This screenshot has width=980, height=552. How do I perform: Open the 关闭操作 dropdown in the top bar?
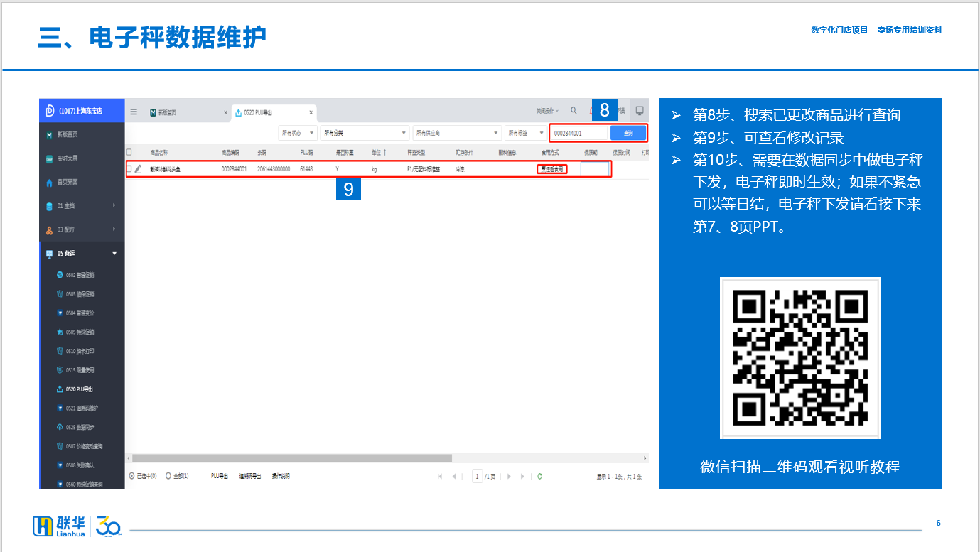pyautogui.click(x=547, y=111)
